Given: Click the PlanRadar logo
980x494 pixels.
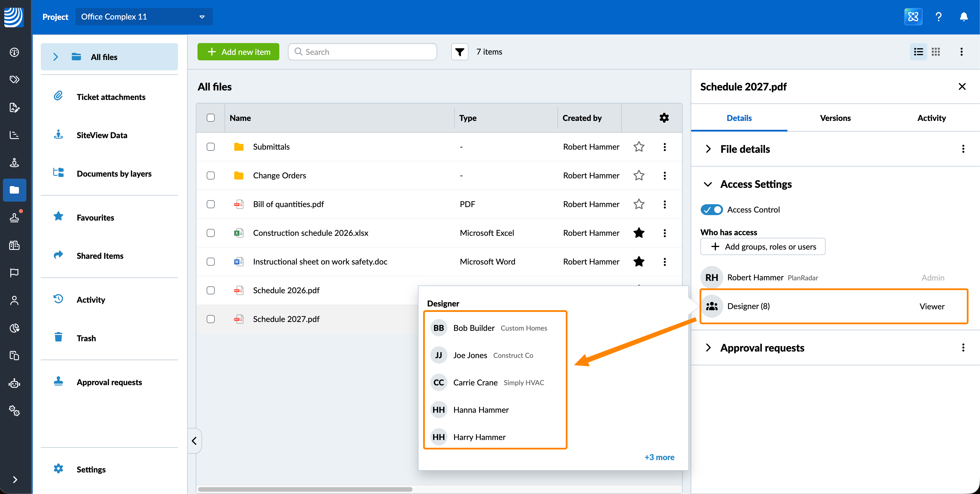Looking at the screenshot, I should coord(14,17).
